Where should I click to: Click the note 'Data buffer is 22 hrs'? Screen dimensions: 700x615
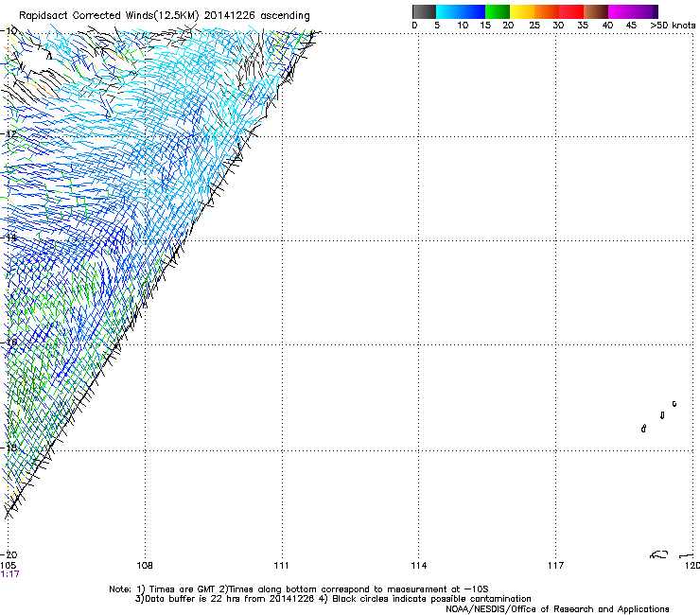coord(188,599)
